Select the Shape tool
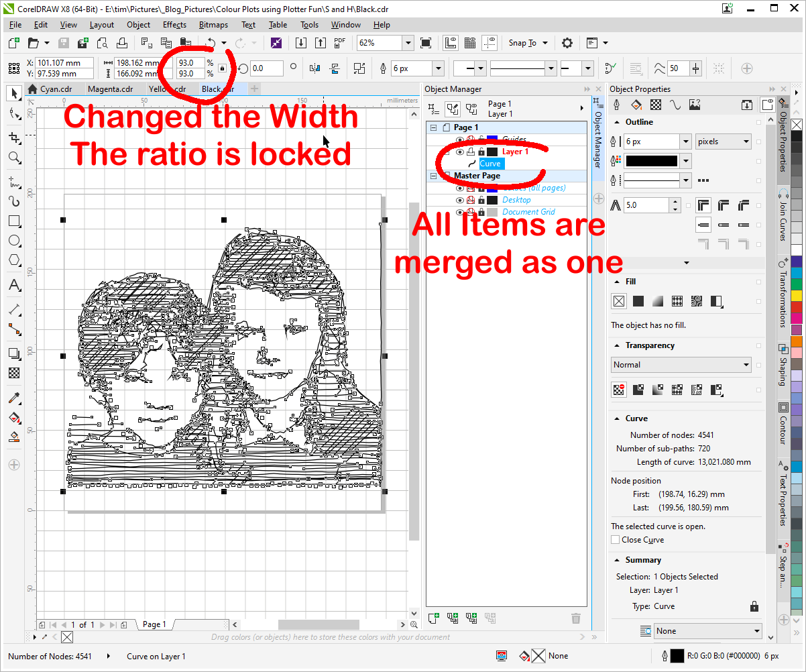The width and height of the screenshot is (806, 672). [x=14, y=113]
